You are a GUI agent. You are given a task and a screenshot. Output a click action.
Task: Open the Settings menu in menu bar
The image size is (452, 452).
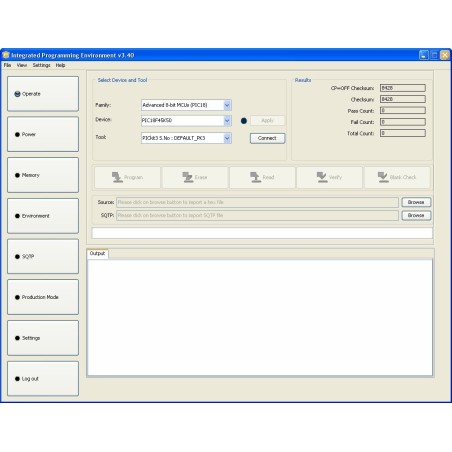[41, 65]
